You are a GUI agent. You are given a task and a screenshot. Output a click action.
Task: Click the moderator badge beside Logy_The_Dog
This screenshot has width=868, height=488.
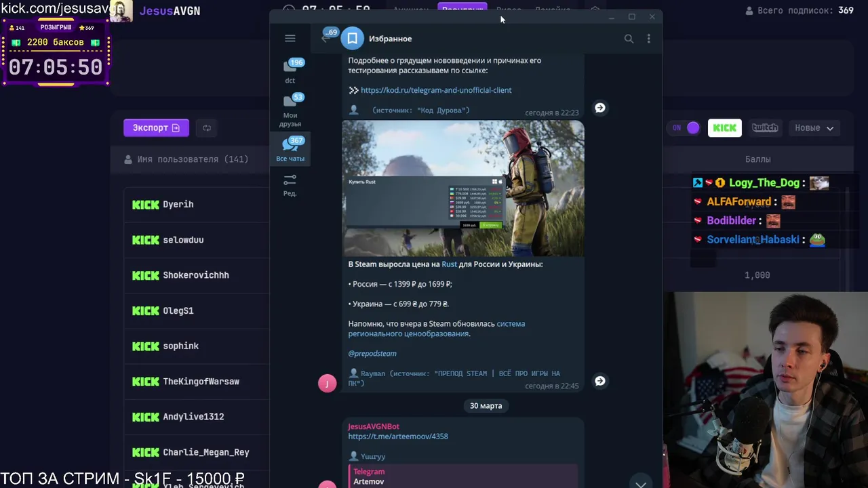pyautogui.click(x=698, y=183)
